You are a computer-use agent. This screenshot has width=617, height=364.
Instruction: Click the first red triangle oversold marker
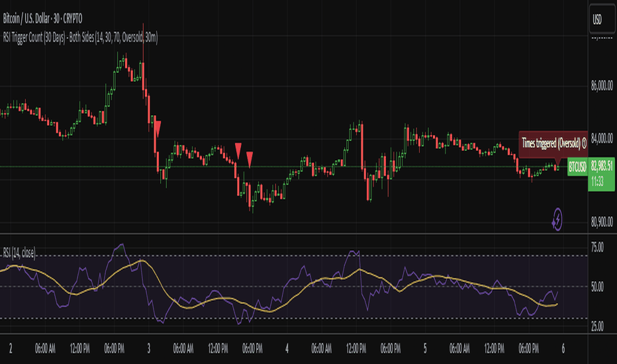coord(158,128)
